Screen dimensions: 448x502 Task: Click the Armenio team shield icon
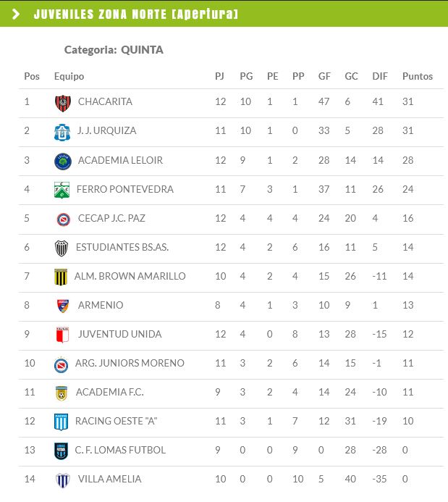[x=63, y=306]
